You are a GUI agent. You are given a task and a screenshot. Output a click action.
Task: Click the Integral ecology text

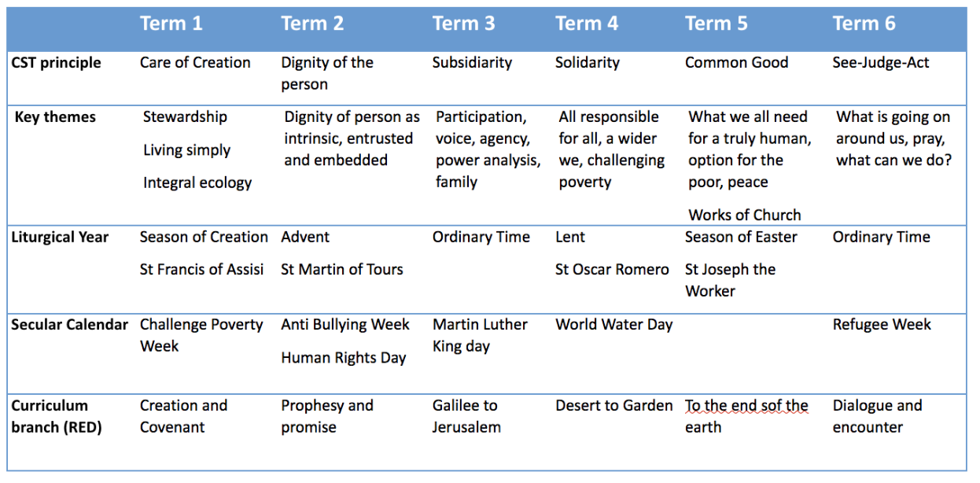[197, 183]
